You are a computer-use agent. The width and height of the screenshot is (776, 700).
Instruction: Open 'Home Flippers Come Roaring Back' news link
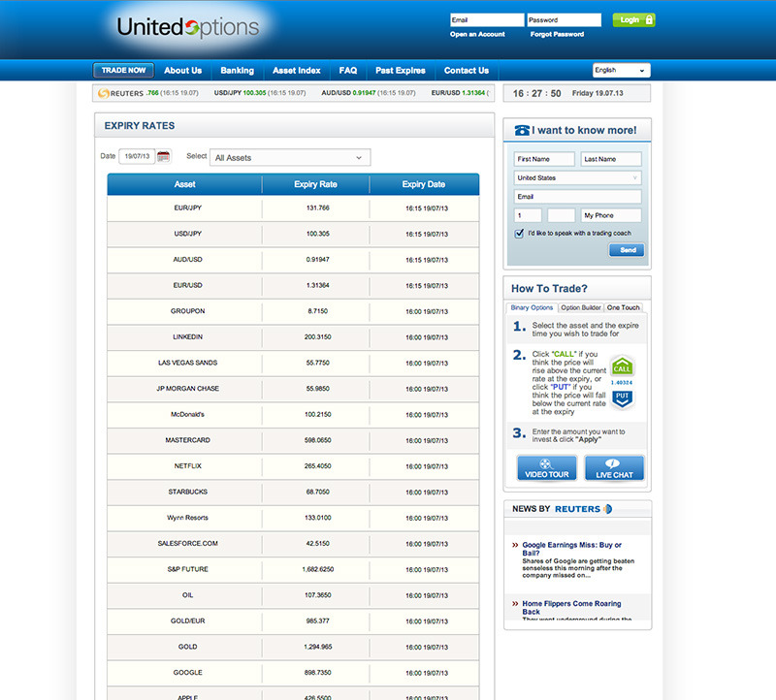point(571,608)
